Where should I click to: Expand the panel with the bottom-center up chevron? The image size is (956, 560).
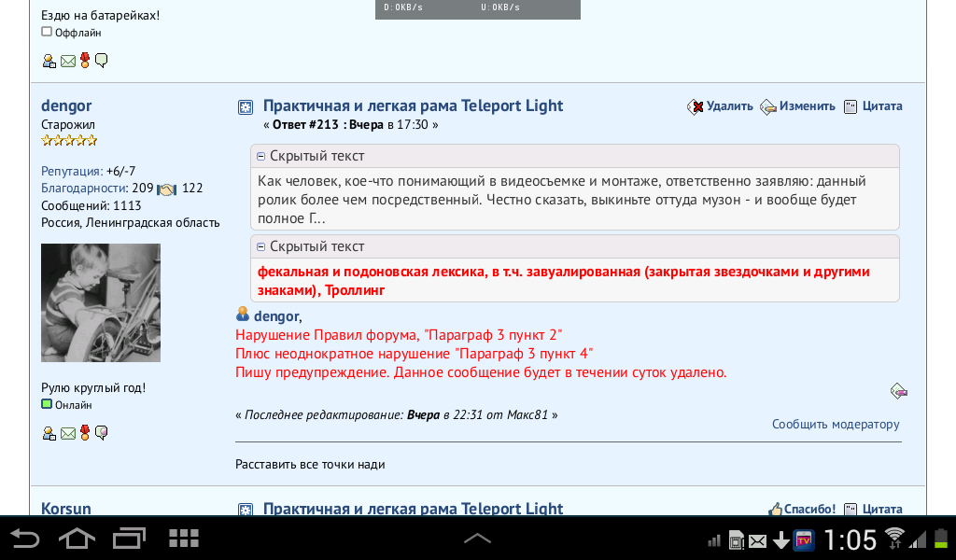tap(477, 539)
